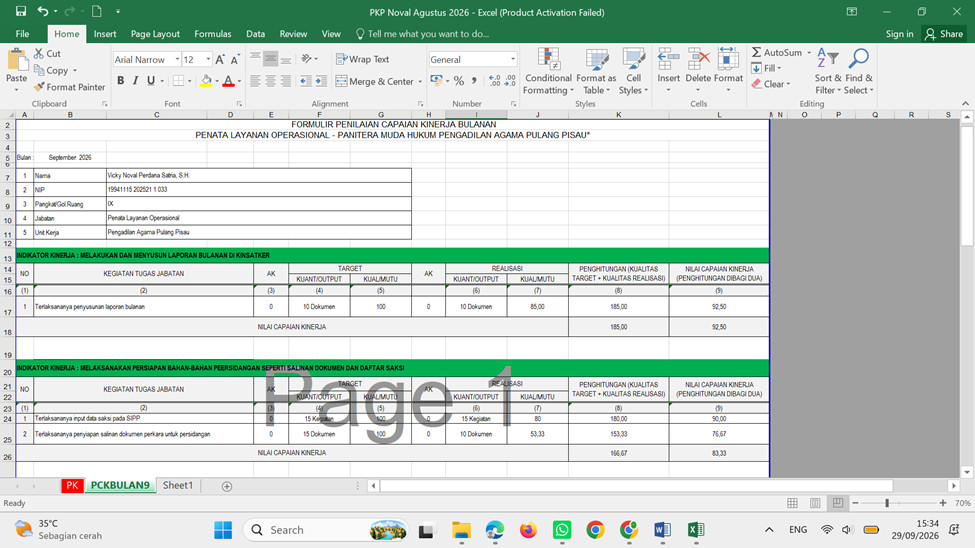Switch to the Sheet1 worksheet tab
The height and width of the screenshot is (548, 975).
pyautogui.click(x=178, y=485)
